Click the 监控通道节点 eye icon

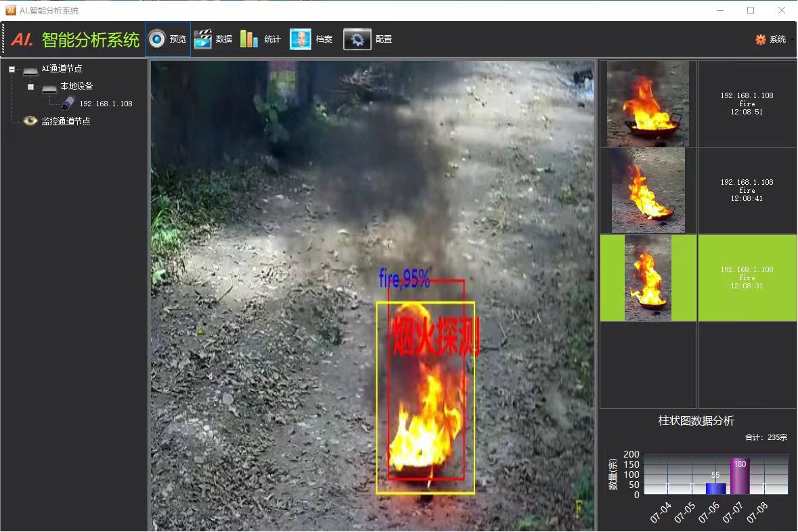30,121
